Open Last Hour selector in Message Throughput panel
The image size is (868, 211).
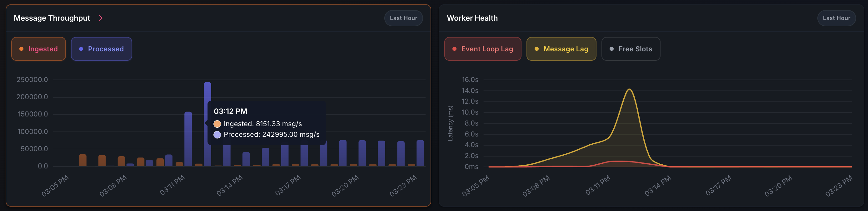[403, 18]
